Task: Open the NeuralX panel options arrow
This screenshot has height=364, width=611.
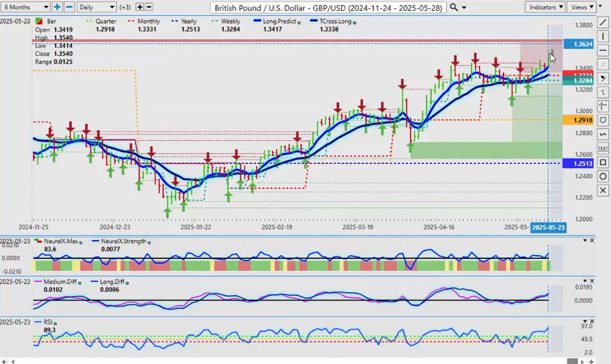Action: 585,241
